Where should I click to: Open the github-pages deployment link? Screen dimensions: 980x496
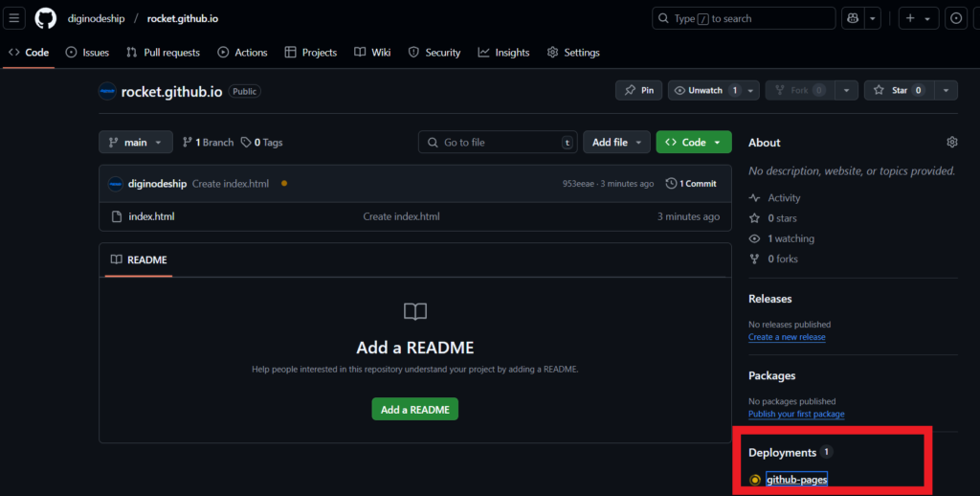(796, 480)
